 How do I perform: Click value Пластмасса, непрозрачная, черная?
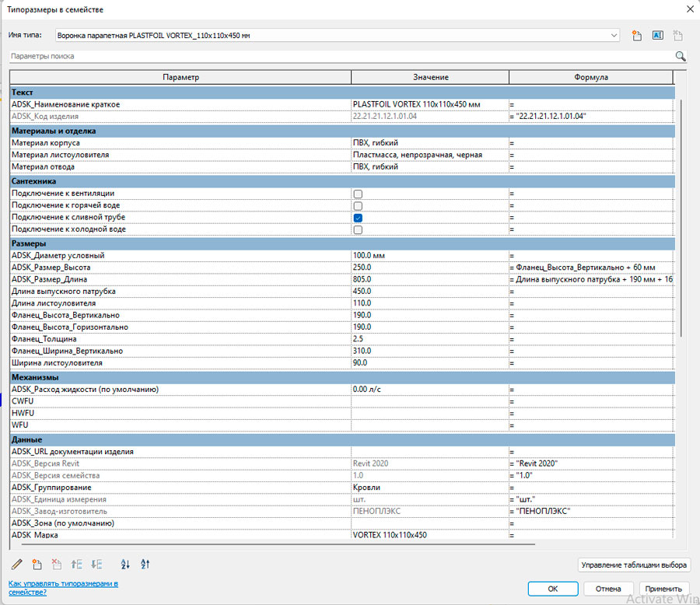(x=430, y=155)
